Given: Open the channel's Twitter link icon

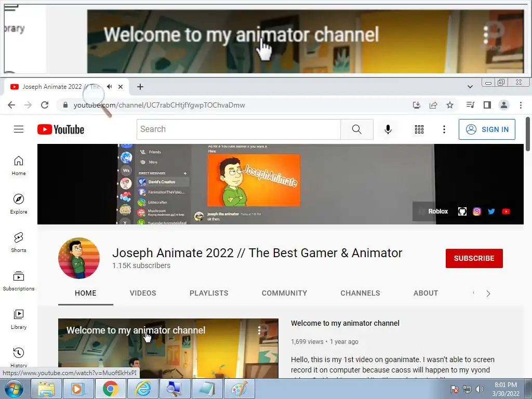Looking at the screenshot, I should click(491, 211).
